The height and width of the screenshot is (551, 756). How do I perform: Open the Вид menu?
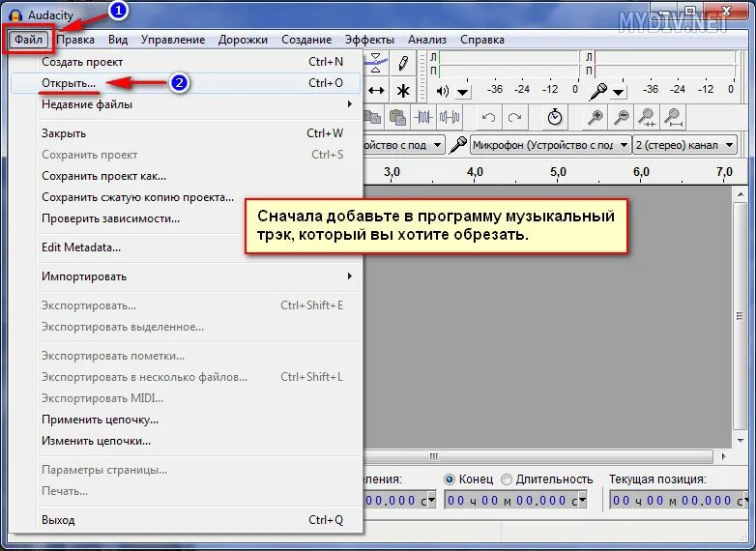click(x=118, y=39)
